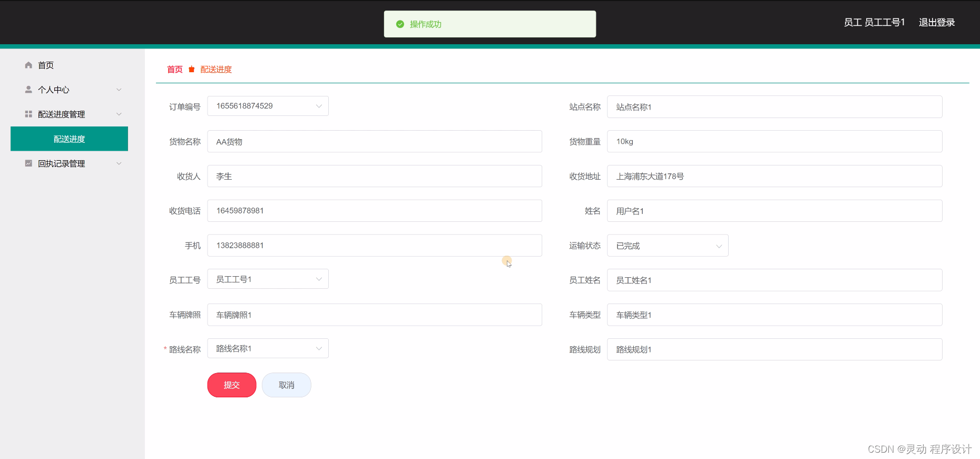
Task: Click the person icon beside 个人中心
Action: 28,90
